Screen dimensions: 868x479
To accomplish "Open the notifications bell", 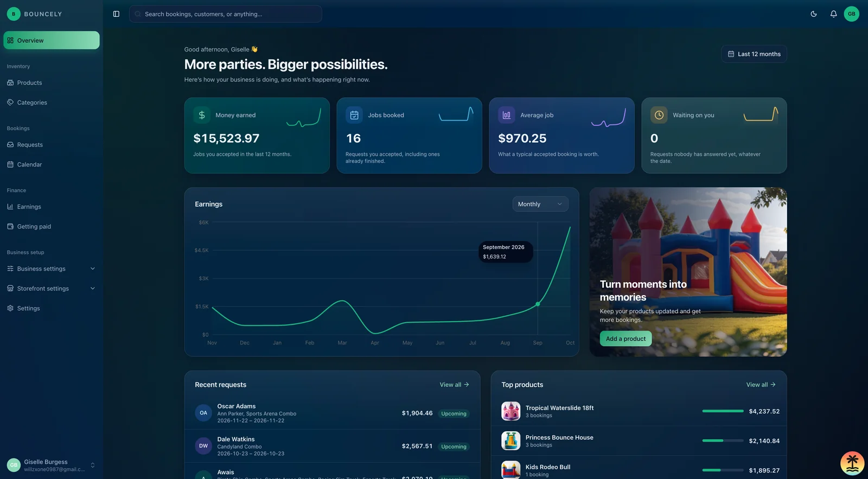I will 833,14.
